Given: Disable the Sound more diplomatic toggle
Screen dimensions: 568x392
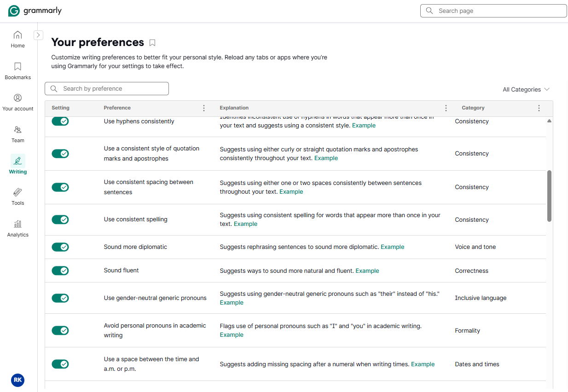Looking at the screenshot, I should click(60, 247).
